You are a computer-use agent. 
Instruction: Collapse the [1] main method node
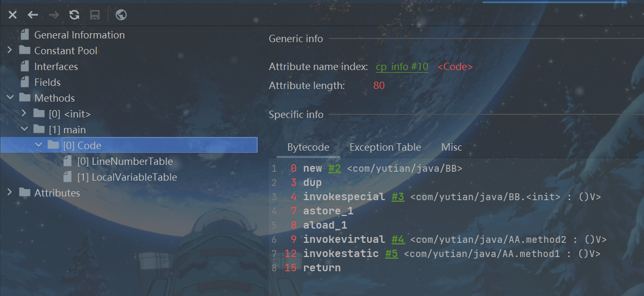(x=24, y=130)
